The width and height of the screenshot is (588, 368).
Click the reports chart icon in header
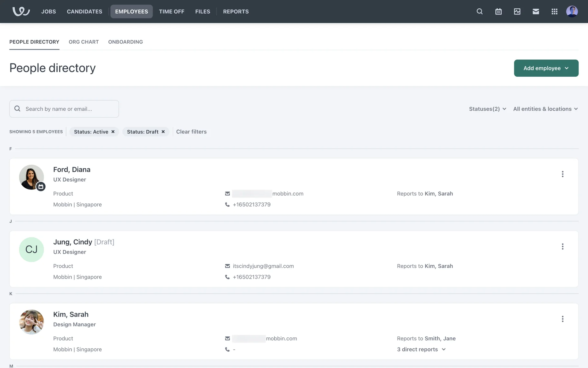click(517, 11)
